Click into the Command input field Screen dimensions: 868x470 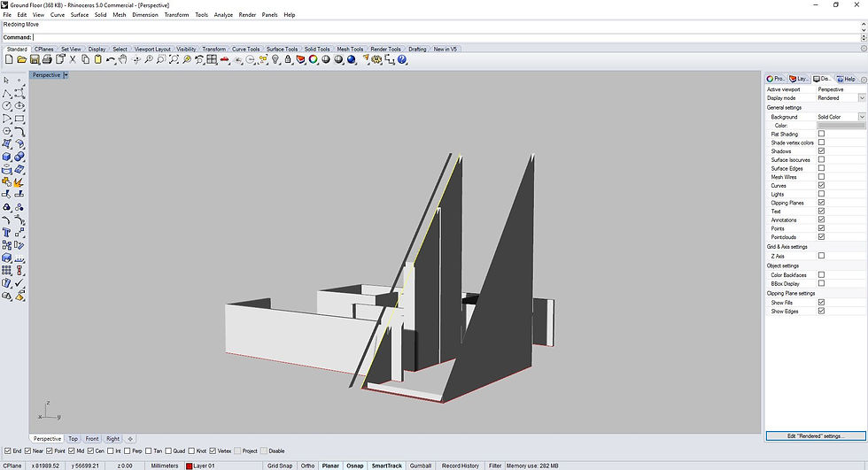coord(446,37)
